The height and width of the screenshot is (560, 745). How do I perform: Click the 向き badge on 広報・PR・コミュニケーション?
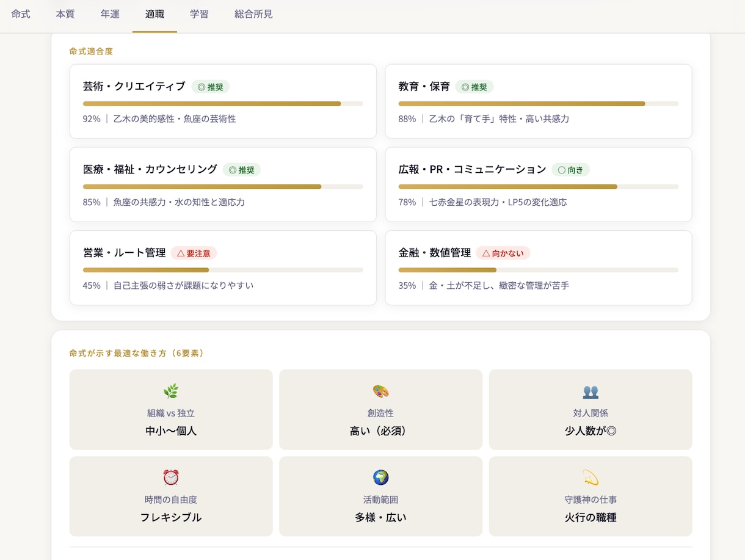(570, 170)
